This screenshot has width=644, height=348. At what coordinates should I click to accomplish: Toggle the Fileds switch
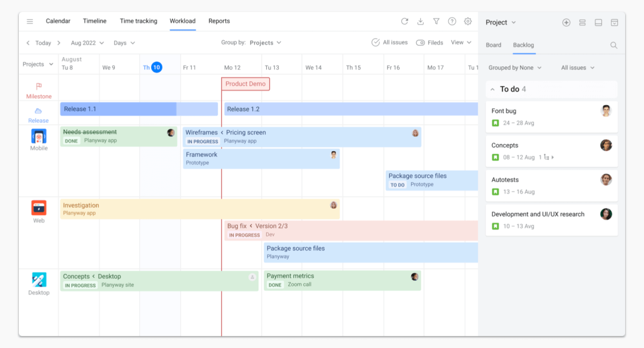pyautogui.click(x=420, y=43)
